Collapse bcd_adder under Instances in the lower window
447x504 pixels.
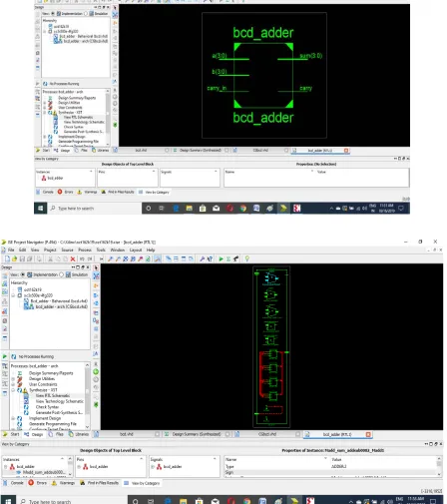(x=5, y=466)
